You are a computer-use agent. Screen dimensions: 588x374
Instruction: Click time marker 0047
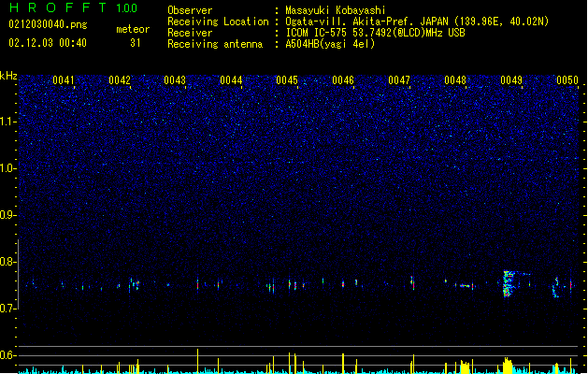tap(399, 80)
